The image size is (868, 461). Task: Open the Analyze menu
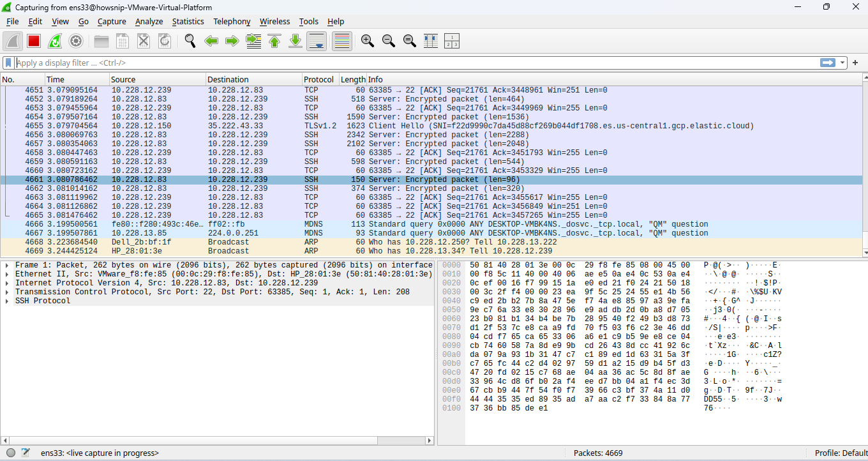click(149, 21)
